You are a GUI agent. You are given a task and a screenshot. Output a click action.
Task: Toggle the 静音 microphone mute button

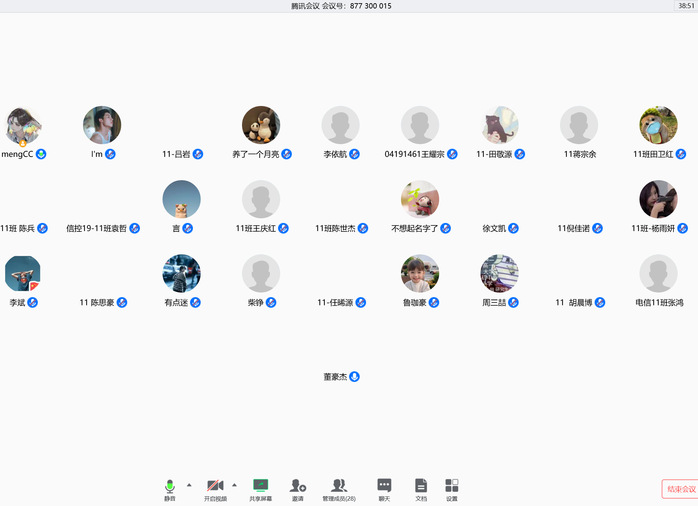[x=169, y=486]
